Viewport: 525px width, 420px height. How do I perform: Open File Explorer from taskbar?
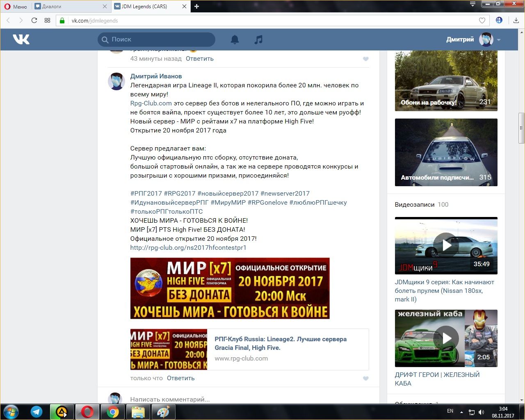coord(138,412)
